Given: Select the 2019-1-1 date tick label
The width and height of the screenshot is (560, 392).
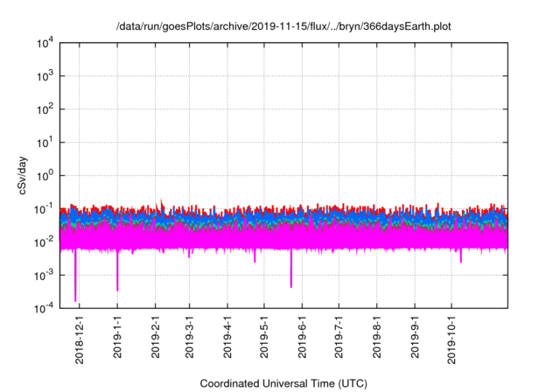Looking at the screenshot, I should 117,336.
